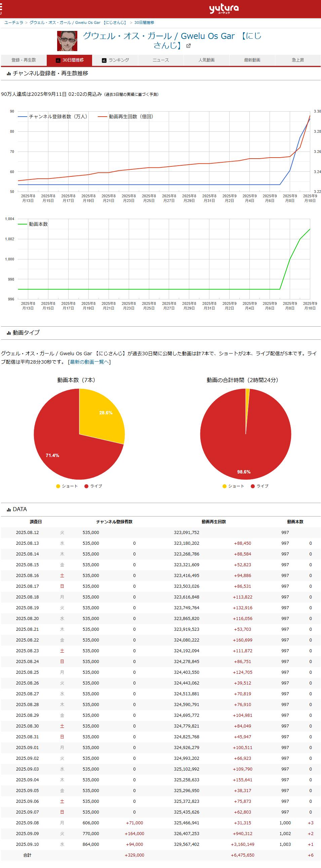This screenshot has height=868, width=321.
Task: Switch to the 登録・再生数 tab
Action: [x=24, y=60]
